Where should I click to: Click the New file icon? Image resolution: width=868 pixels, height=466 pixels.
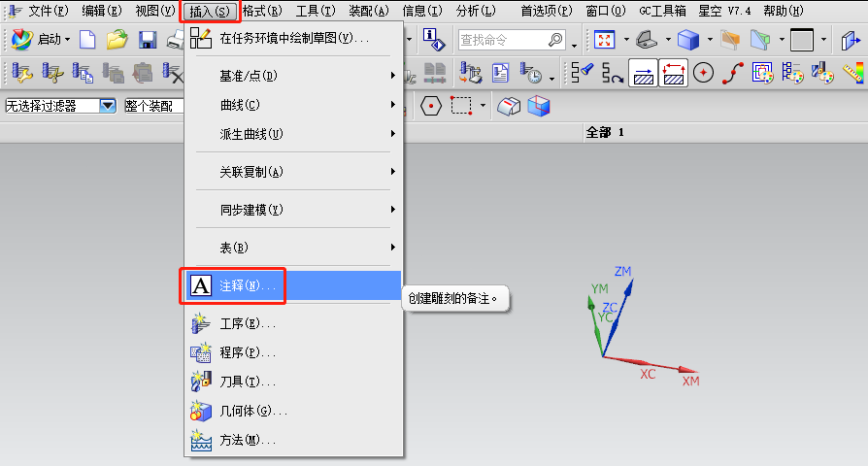pos(88,40)
